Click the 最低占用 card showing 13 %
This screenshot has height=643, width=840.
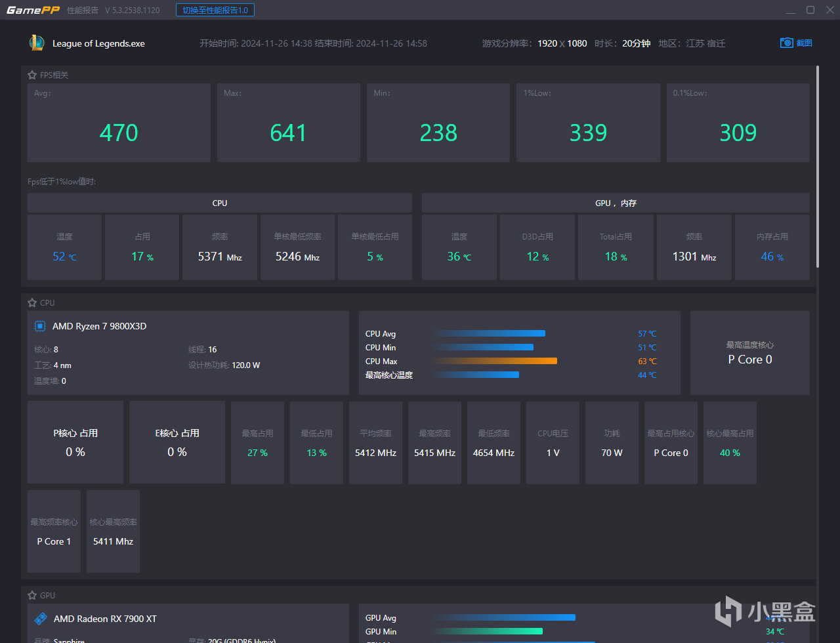(x=316, y=443)
